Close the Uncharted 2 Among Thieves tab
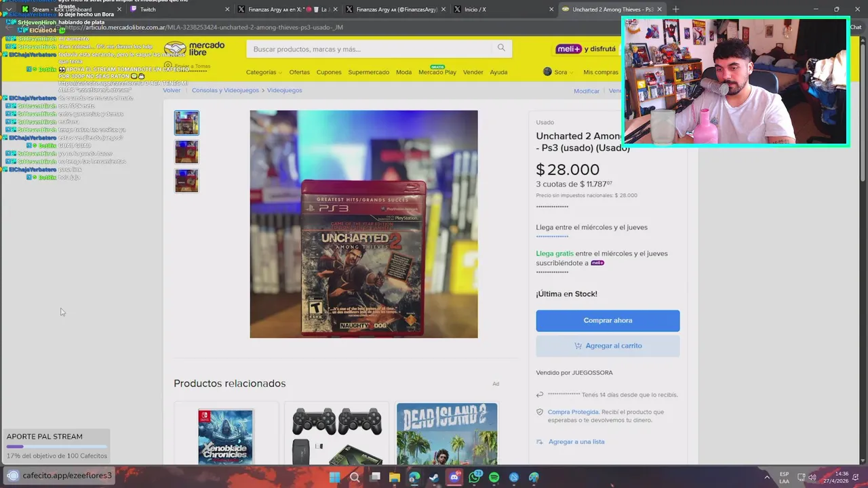This screenshot has height=488, width=868. (658, 9)
